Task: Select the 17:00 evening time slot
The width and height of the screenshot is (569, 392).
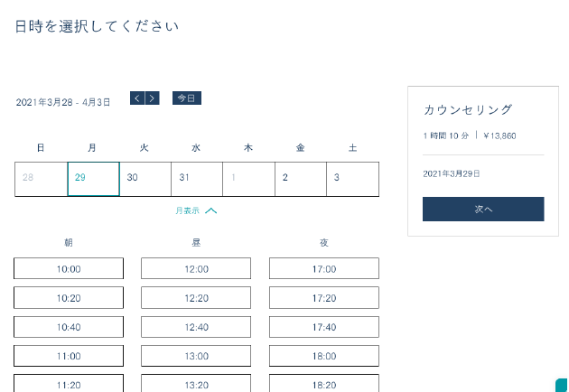Action: (323, 269)
